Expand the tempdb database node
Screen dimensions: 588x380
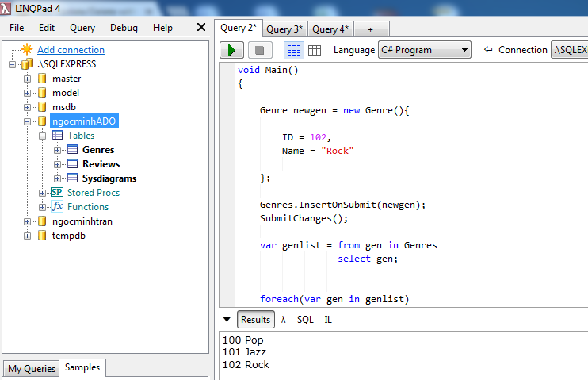(x=27, y=236)
